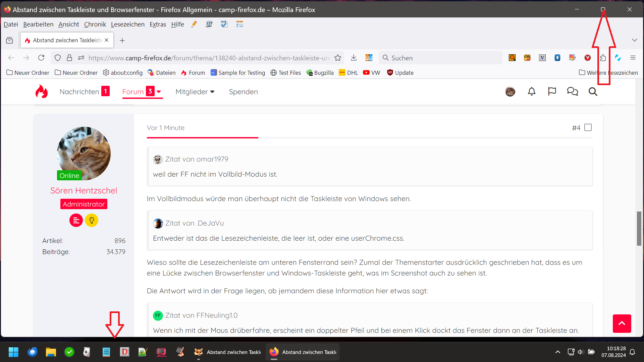Image resolution: width=644 pixels, height=362 pixels.
Task: Open Sören Hentzschel's profile link
Action: [84, 190]
